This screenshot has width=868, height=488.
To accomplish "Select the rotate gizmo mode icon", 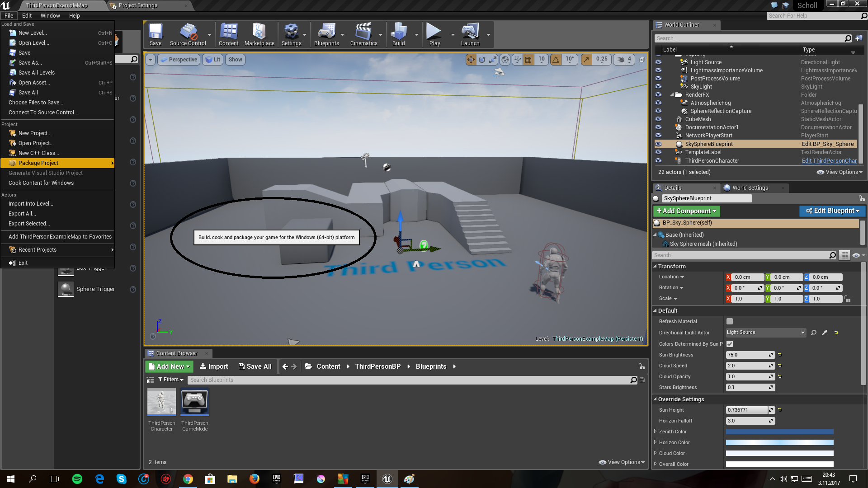I will point(482,60).
